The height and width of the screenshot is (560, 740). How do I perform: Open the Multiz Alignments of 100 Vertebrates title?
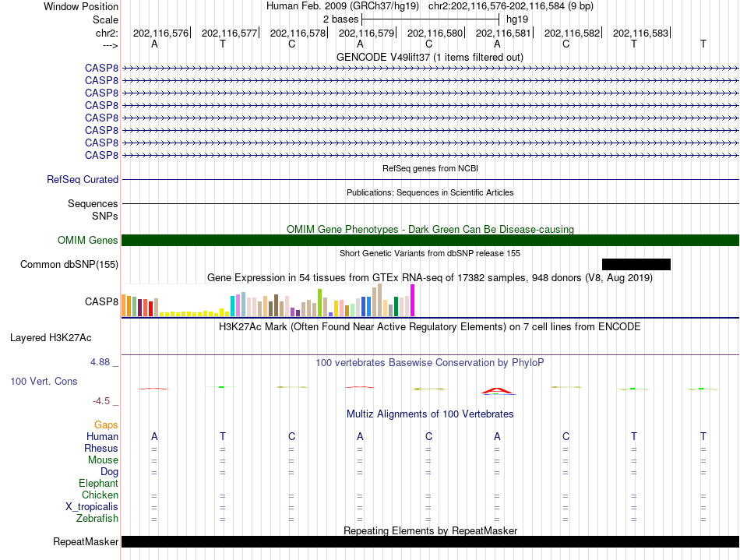430,414
